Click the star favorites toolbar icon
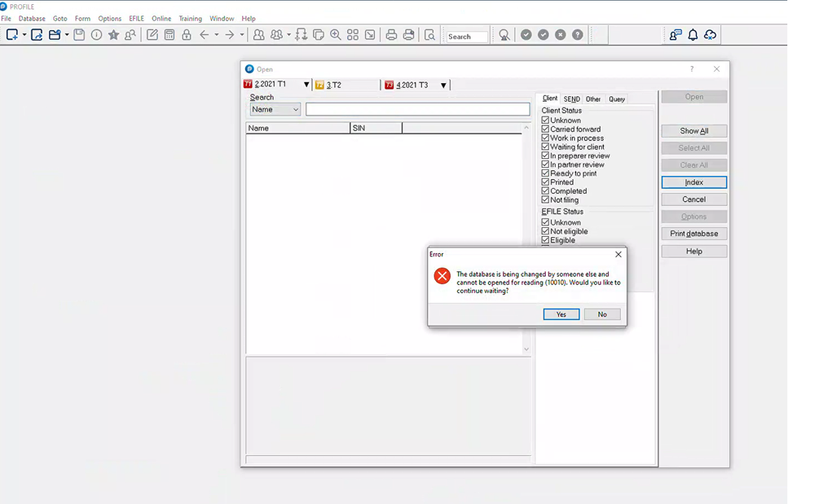Screen dimensions: 814x504 pos(114,35)
